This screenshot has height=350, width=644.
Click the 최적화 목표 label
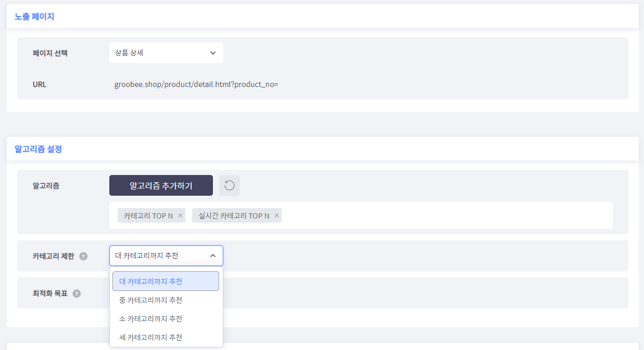50,294
